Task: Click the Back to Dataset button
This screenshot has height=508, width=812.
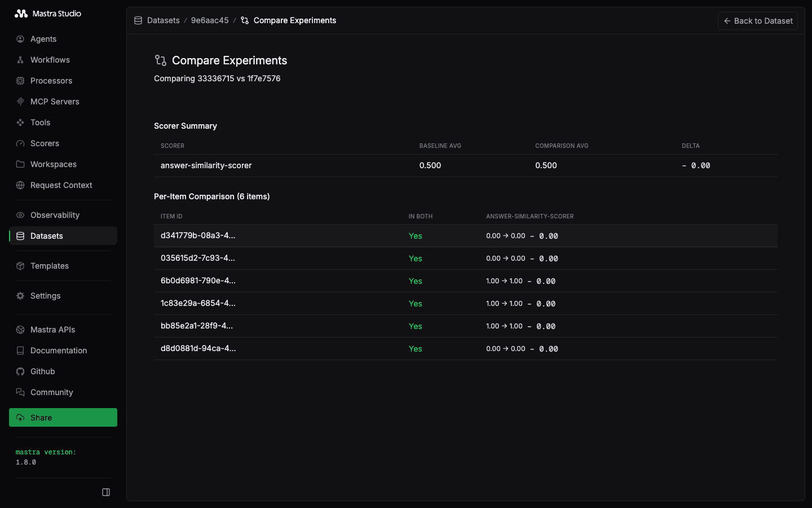Action: (757, 21)
